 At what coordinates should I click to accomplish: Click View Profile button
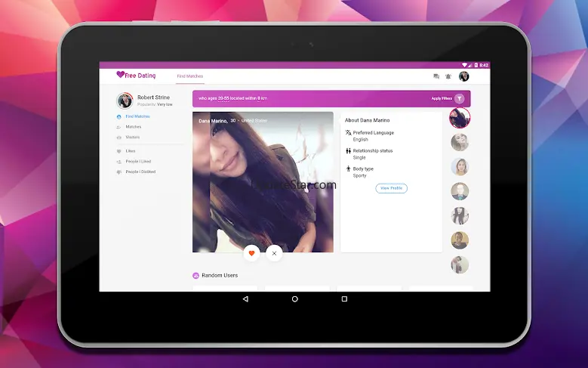click(391, 188)
